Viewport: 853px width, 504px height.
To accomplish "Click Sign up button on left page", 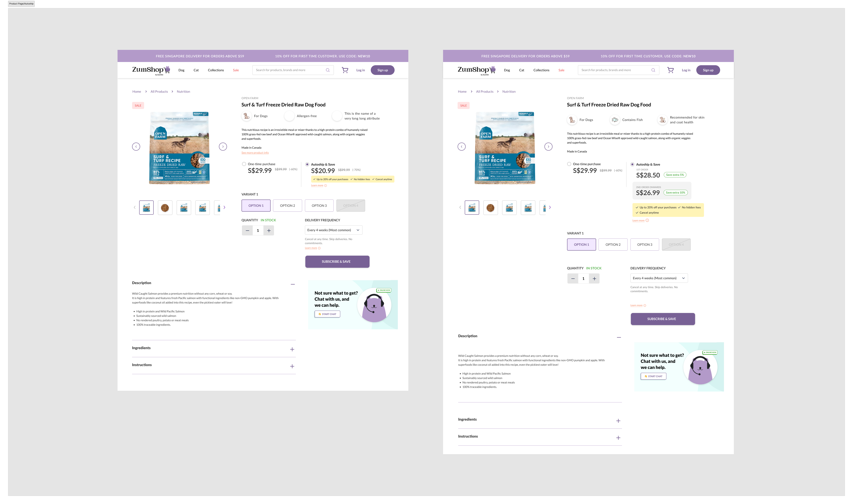I will pos(382,70).
